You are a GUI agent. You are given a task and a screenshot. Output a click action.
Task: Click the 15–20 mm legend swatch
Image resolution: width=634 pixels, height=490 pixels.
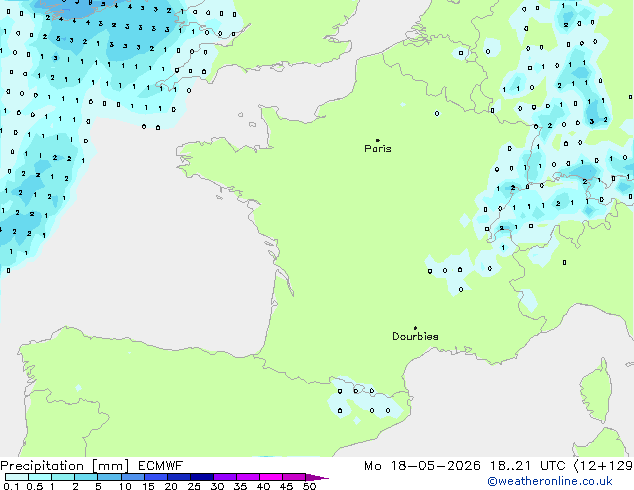pyautogui.click(x=155, y=477)
